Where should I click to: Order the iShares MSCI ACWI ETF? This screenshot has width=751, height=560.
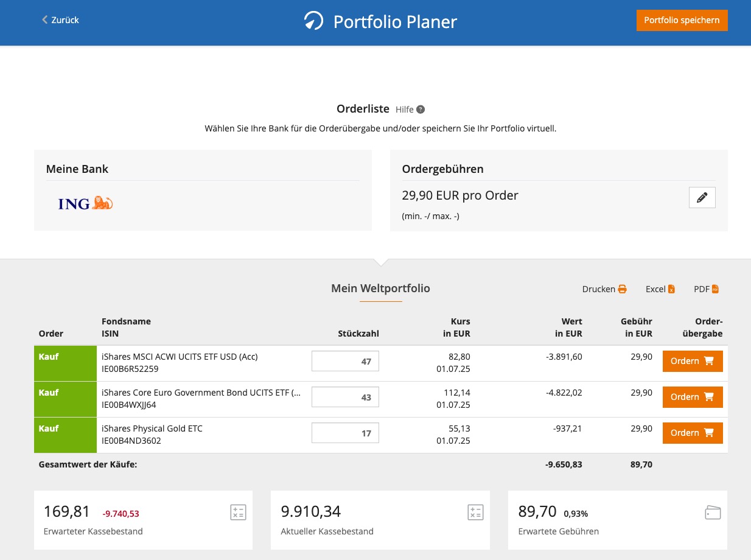693,361
